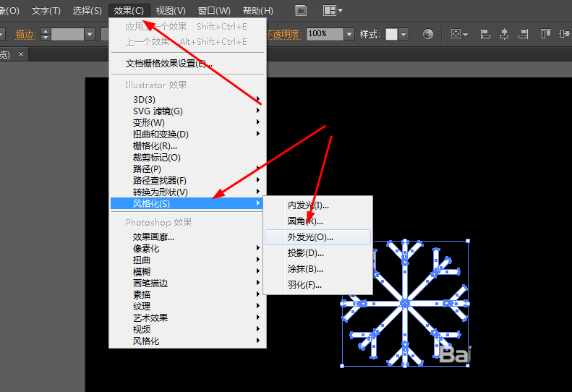Choose 外发光(O)... outer glow
The height and width of the screenshot is (392, 572).
click(x=317, y=237)
